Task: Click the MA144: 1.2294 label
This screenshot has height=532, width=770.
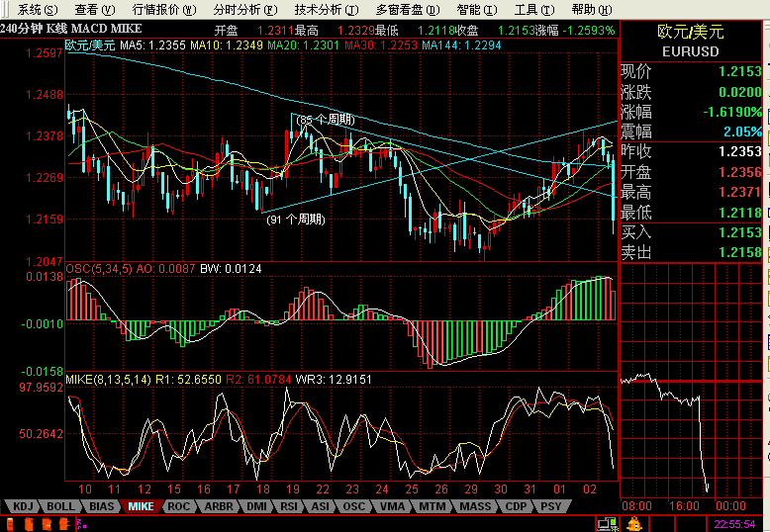Action: tap(461, 45)
